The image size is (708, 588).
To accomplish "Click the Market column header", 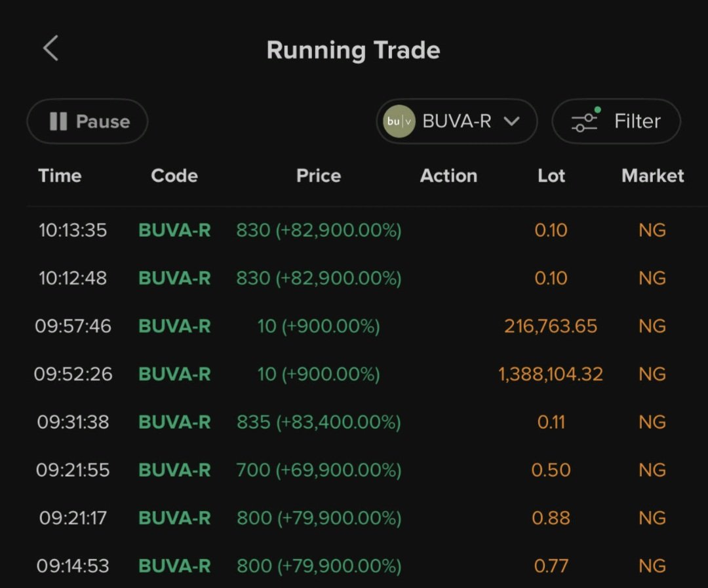I will tap(652, 176).
